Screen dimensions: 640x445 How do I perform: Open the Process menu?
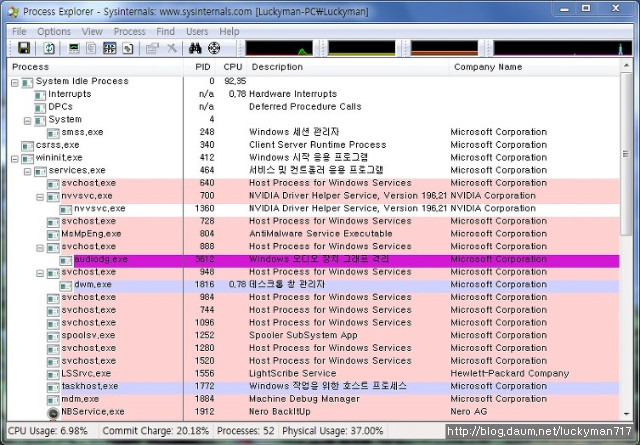129,31
